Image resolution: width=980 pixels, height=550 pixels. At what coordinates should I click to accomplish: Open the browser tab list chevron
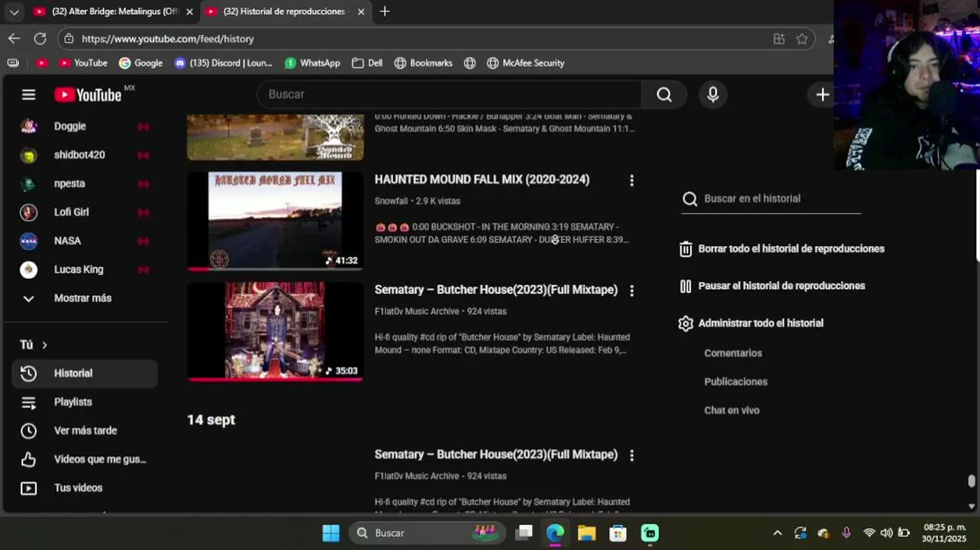pyautogui.click(x=14, y=11)
